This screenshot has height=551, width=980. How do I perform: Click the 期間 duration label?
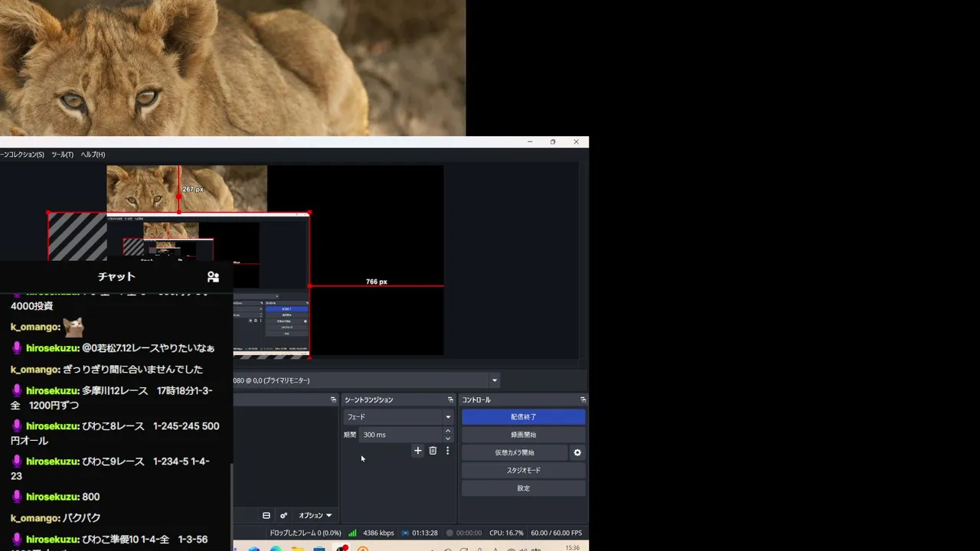point(350,435)
